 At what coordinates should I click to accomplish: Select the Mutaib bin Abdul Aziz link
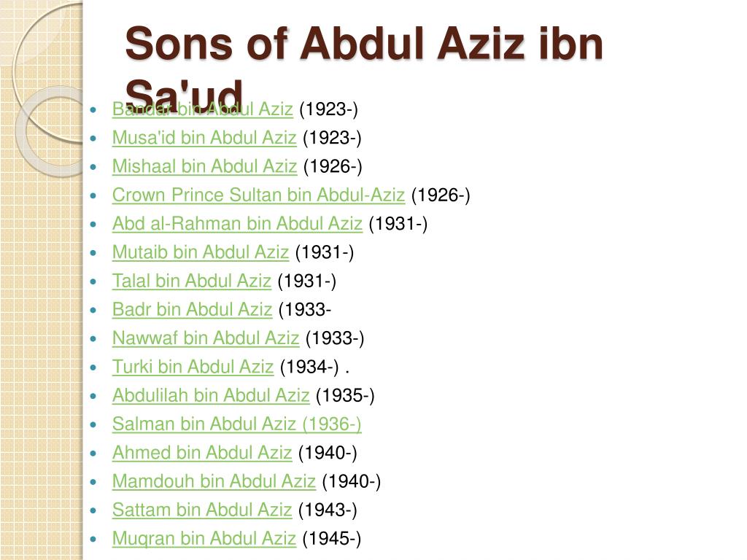[x=201, y=252]
